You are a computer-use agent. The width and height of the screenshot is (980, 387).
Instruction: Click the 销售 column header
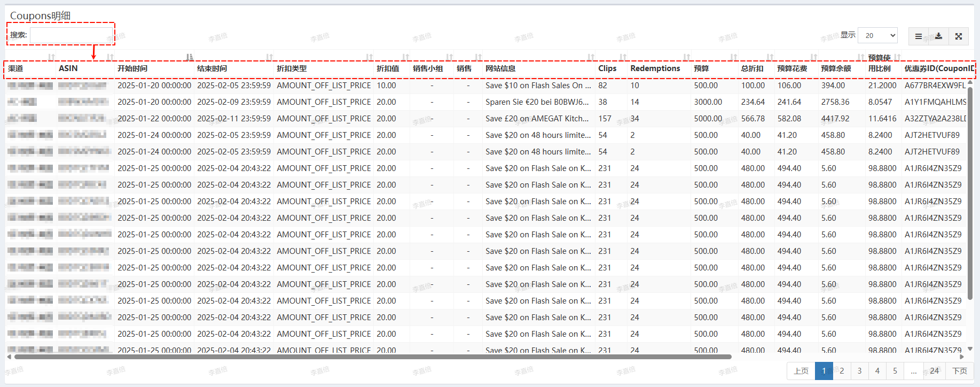tap(464, 68)
